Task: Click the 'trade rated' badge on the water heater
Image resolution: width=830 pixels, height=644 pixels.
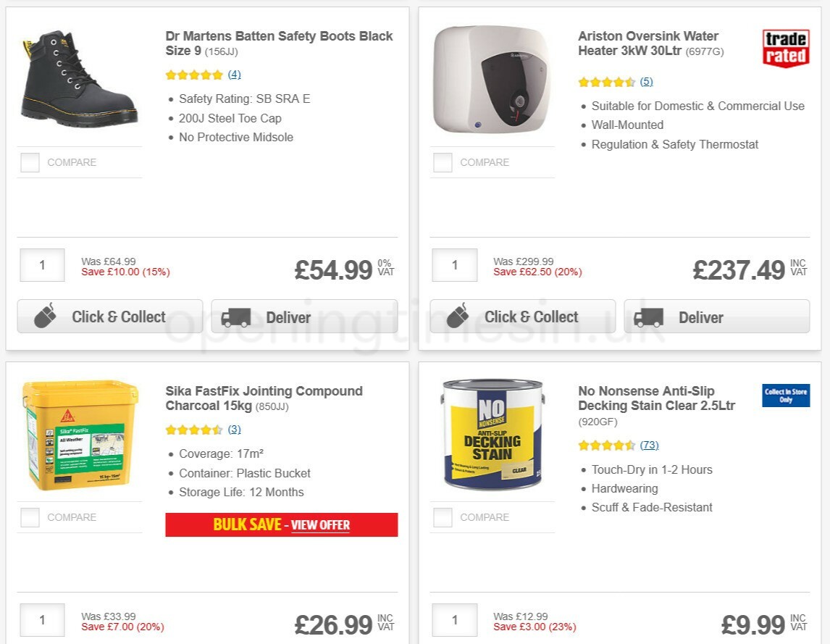Action: point(785,48)
